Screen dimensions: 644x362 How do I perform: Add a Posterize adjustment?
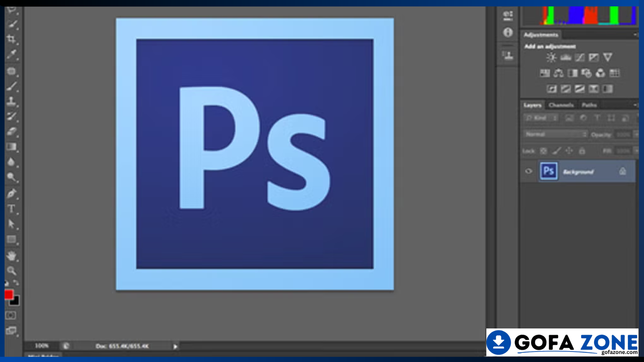pos(566,89)
